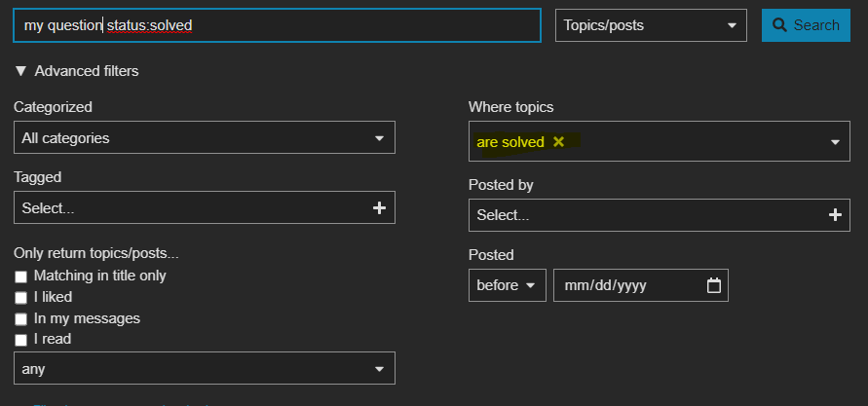Tick the 'In my messages' checkbox

(x=20, y=319)
